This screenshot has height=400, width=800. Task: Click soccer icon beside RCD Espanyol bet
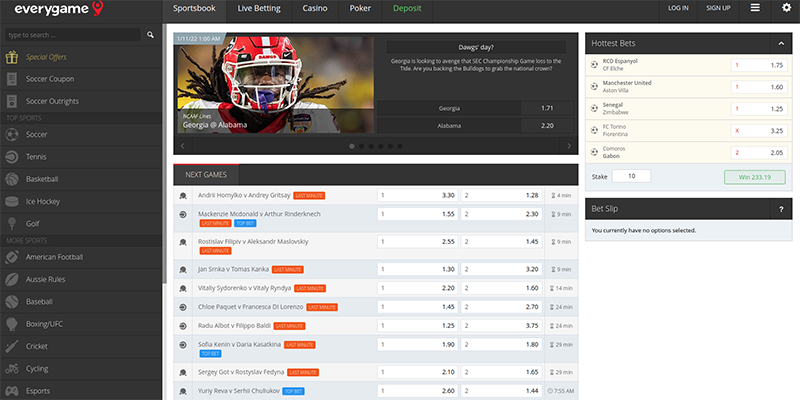tap(594, 65)
